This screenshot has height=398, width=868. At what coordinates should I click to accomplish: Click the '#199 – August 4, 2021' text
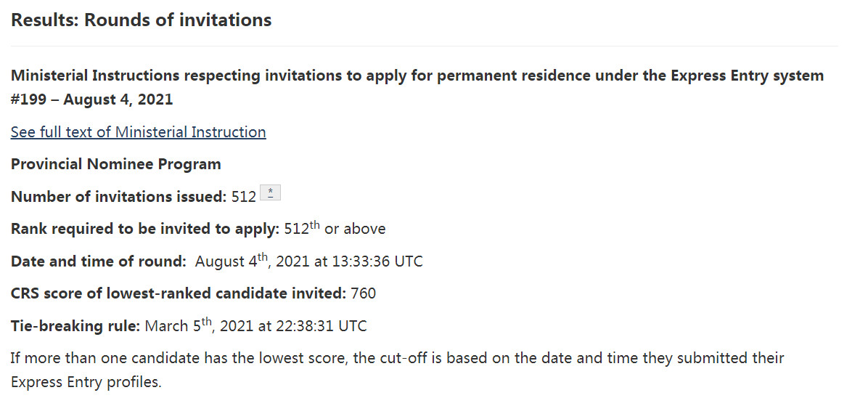click(91, 99)
